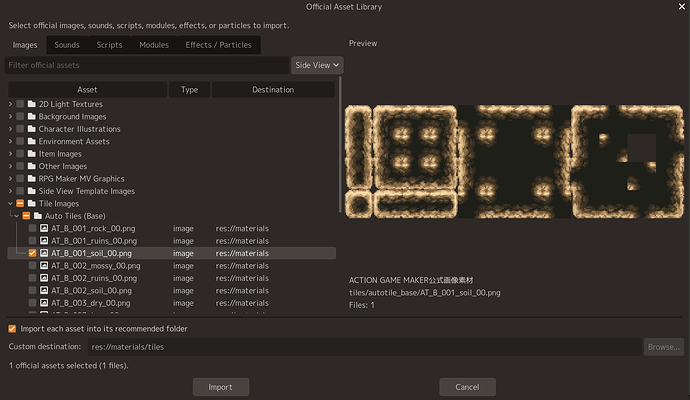Expand Side View Template Images folder
The width and height of the screenshot is (690, 400).
click(11, 191)
